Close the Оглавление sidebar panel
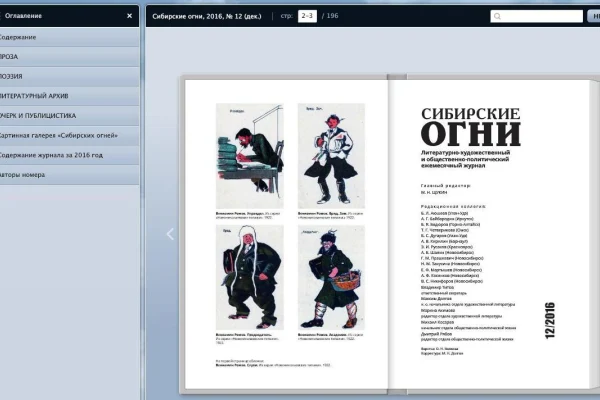The image size is (600, 400). (129, 16)
